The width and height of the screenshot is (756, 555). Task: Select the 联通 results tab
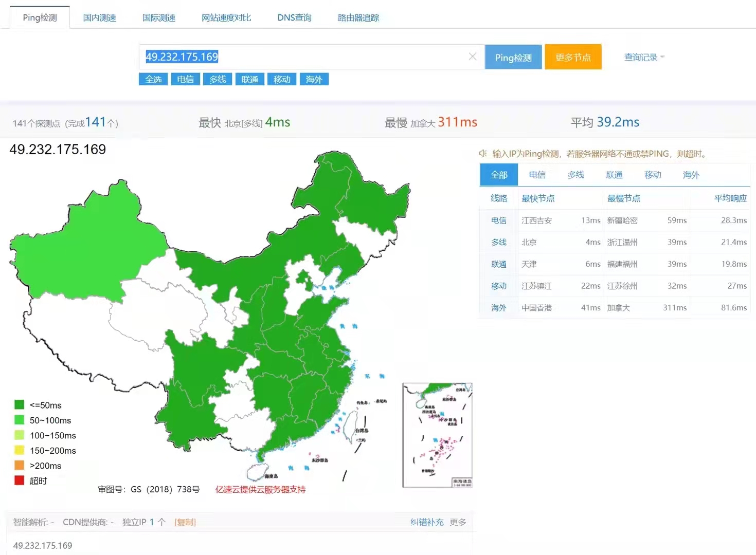(615, 175)
